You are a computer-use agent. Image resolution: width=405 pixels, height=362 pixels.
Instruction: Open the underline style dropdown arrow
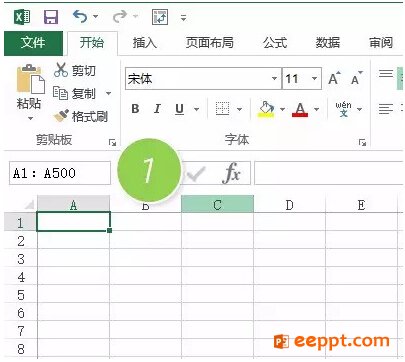(197, 109)
